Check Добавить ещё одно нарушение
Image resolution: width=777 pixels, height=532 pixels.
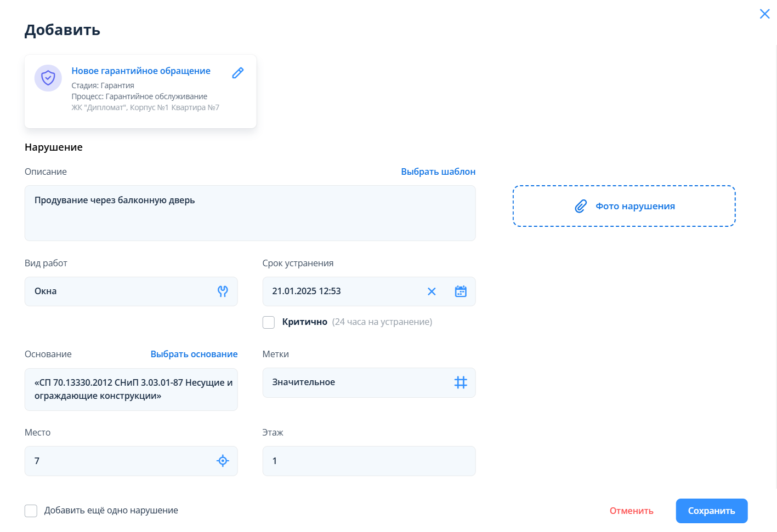(x=31, y=511)
